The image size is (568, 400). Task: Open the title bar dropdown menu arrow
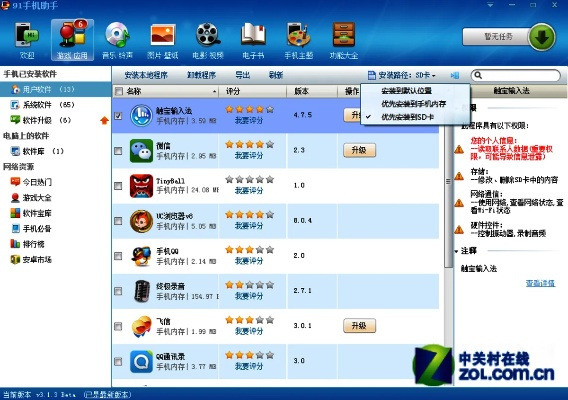490,5
